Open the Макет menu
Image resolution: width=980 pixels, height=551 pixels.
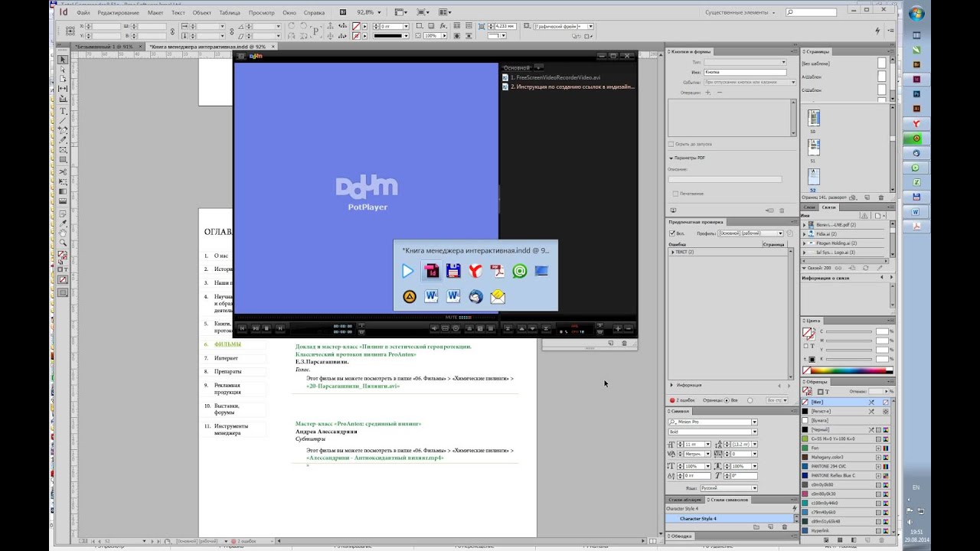[x=155, y=13]
